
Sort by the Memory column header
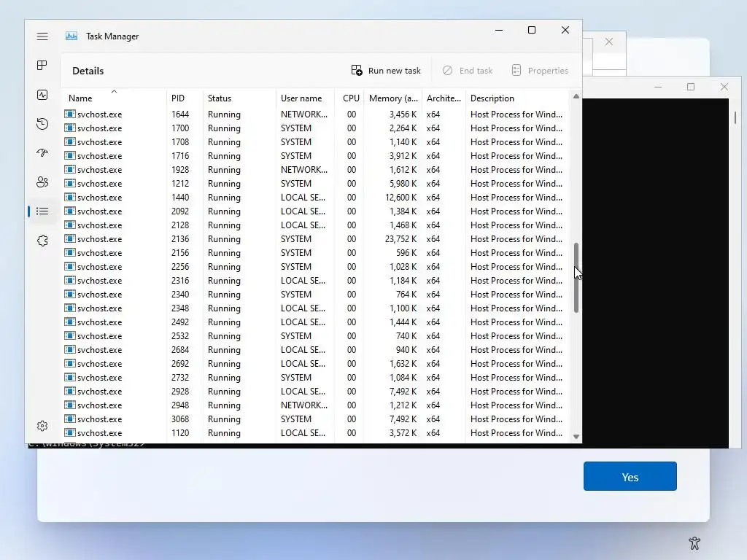click(x=393, y=98)
